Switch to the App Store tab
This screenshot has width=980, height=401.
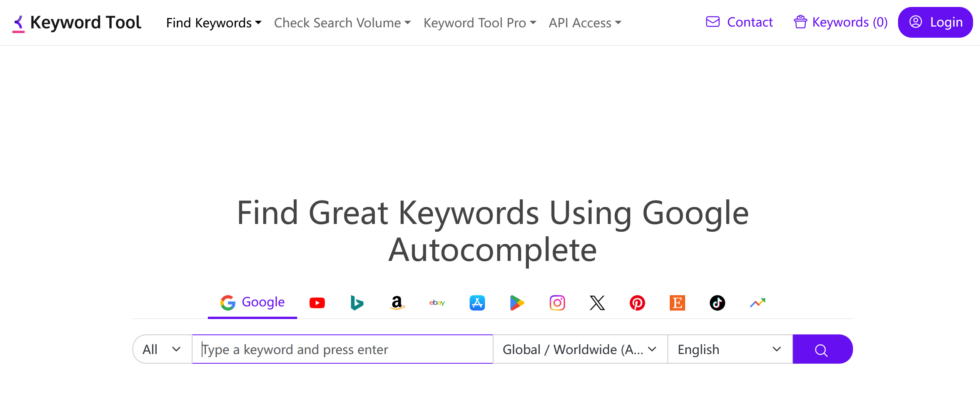[x=477, y=303]
